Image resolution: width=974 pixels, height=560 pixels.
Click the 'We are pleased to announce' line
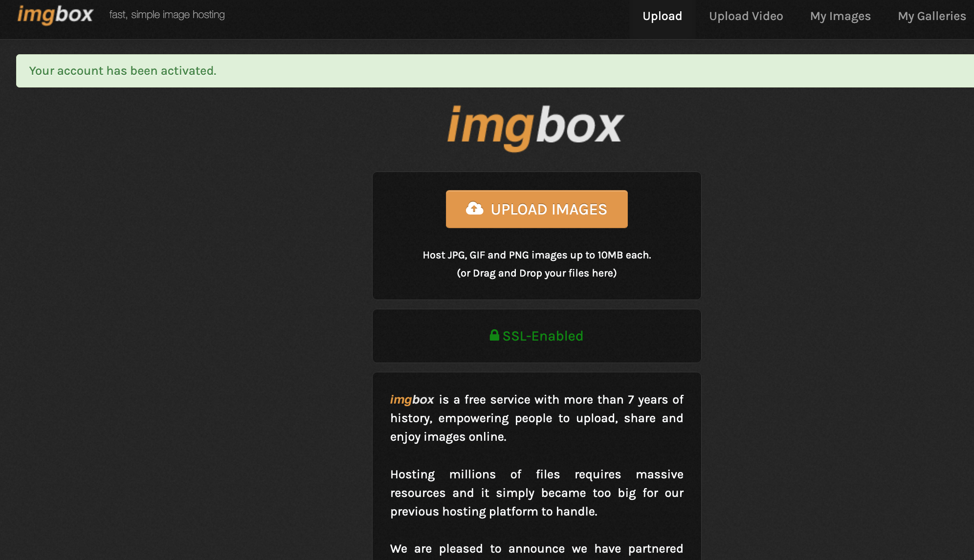[537, 549]
